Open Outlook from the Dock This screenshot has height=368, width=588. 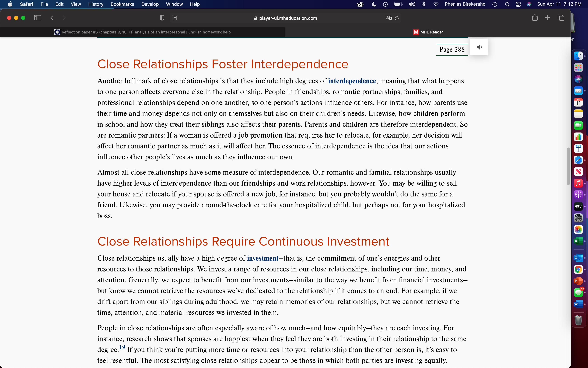pos(578,258)
